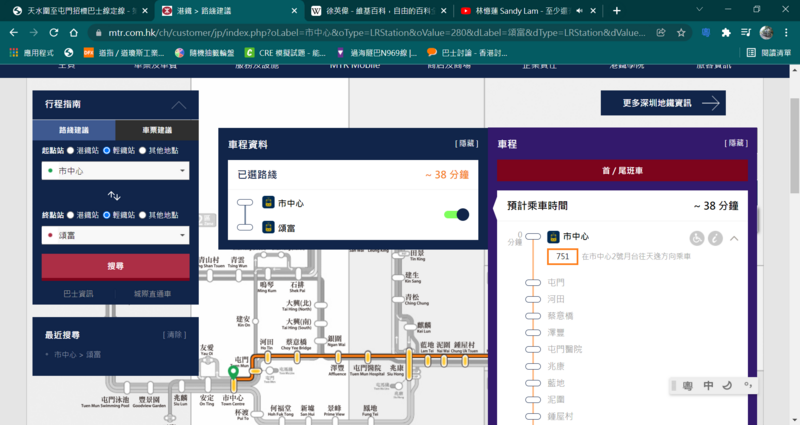
Task: Open the Chrome profile avatar
Action: (x=766, y=33)
